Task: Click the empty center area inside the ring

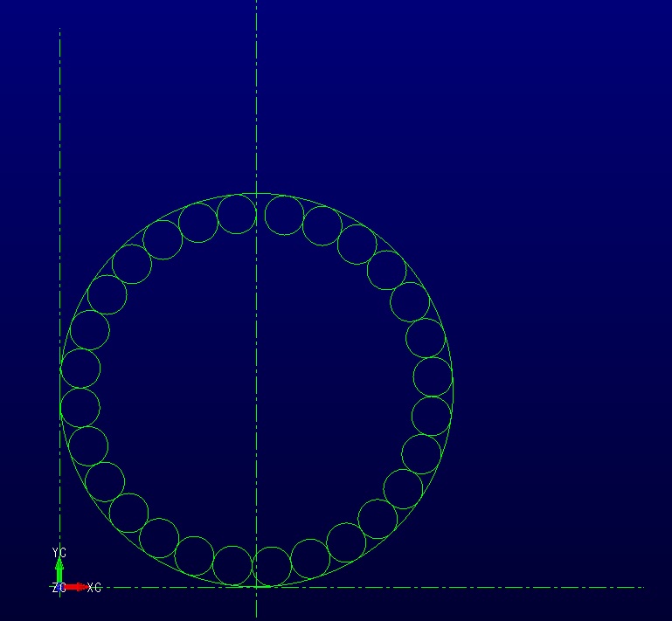Action: tap(256, 390)
